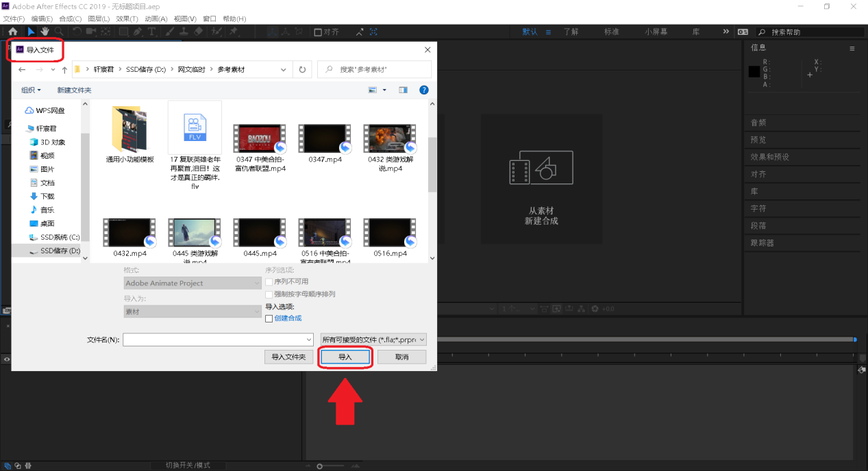The image size is (868, 471).
Task: Select the 0347.mp4 video thumbnail
Action: coord(325,139)
